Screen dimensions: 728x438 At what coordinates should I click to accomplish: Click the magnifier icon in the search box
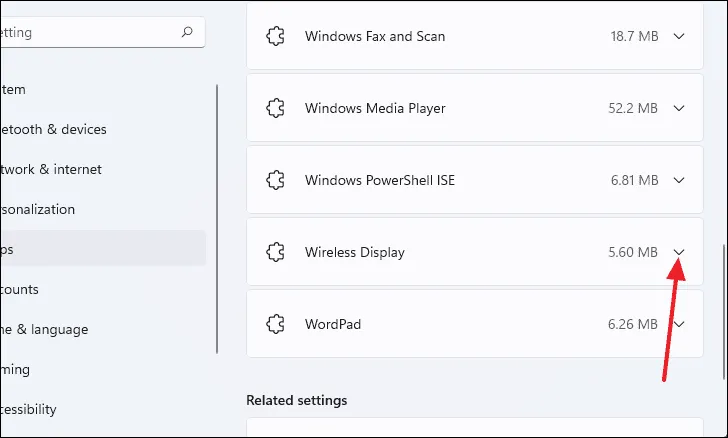pos(187,32)
